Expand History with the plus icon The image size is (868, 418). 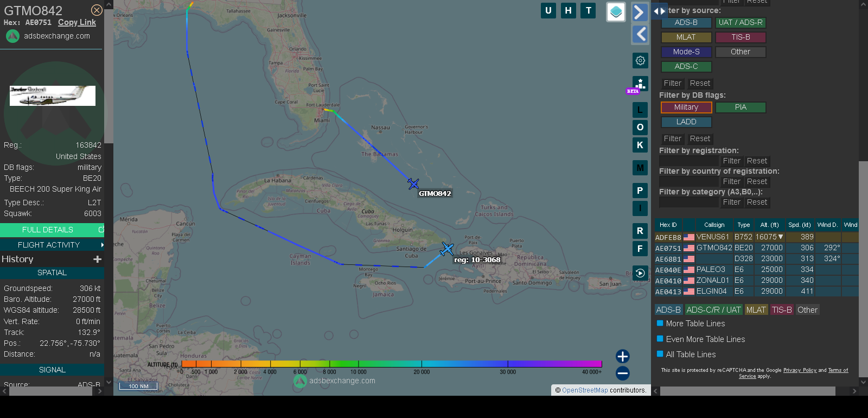tap(98, 259)
